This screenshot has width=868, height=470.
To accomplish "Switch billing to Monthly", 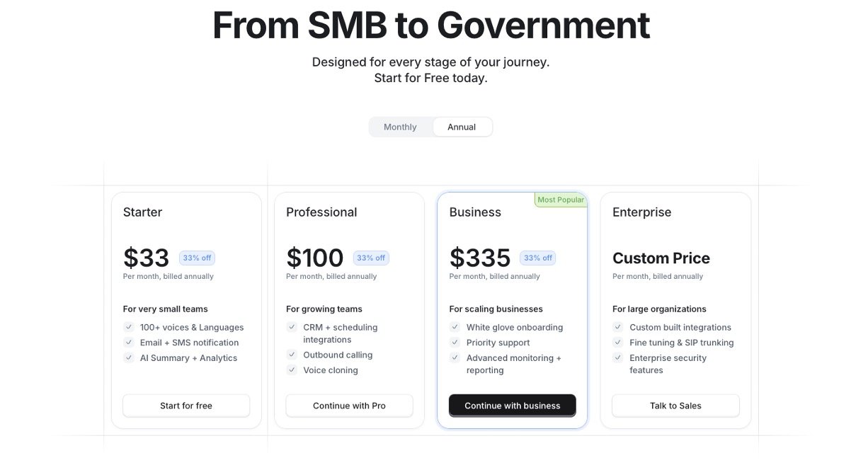I will click(400, 127).
